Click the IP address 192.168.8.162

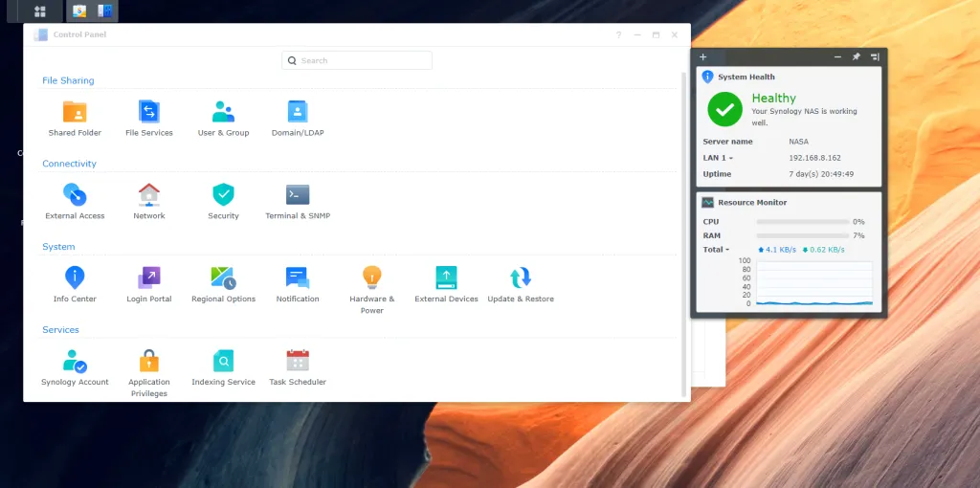[x=814, y=158]
